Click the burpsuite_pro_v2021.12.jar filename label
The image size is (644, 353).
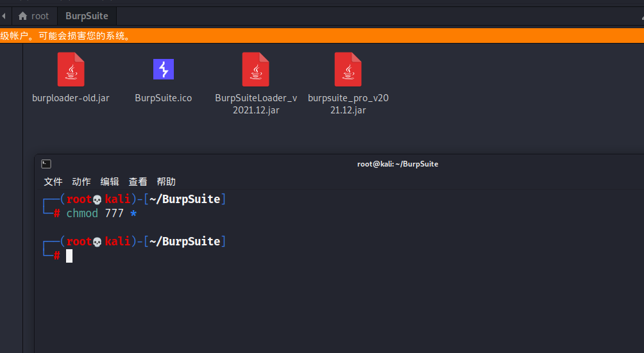[348, 104]
